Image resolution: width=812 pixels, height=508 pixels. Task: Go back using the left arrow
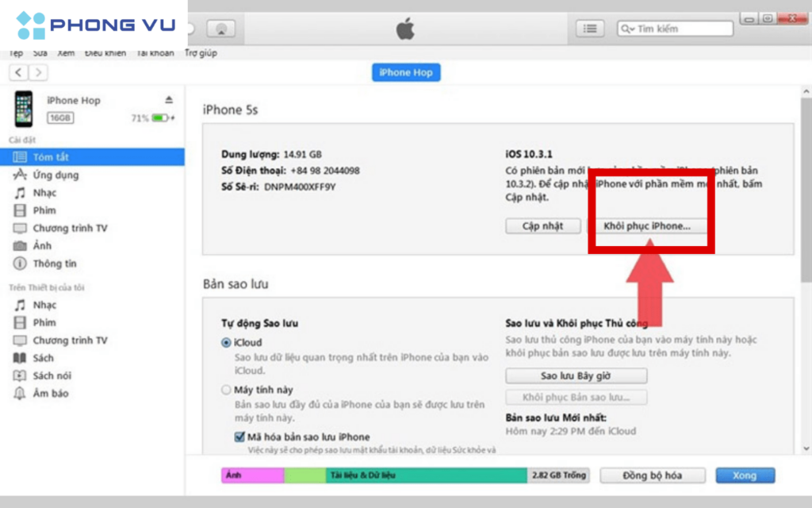click(x=19, y=72)
